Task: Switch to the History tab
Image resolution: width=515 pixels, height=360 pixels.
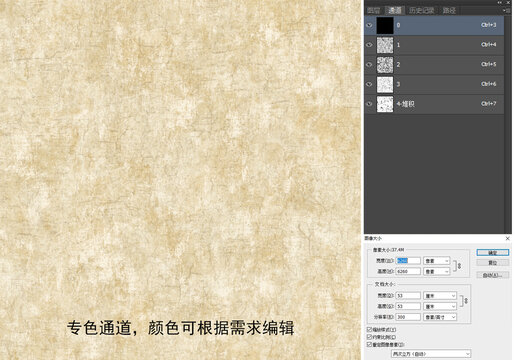Action: coord(422,10)
